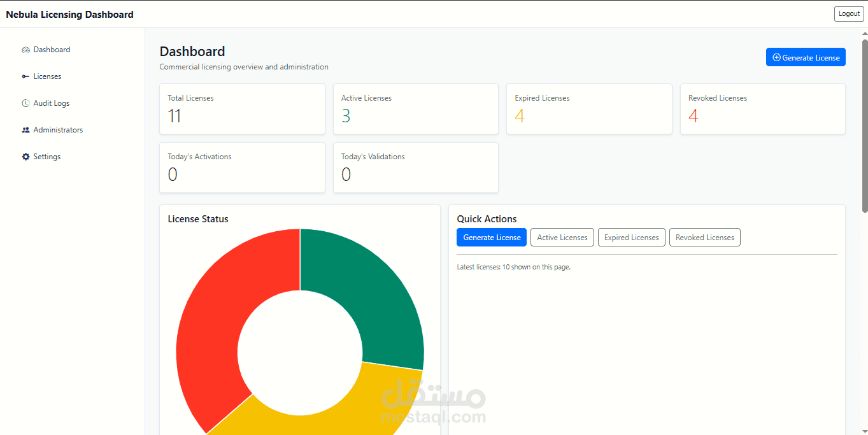Click the Expired Licenses quick action button
The width and height of the screenshot is (868, 435).
632,238
